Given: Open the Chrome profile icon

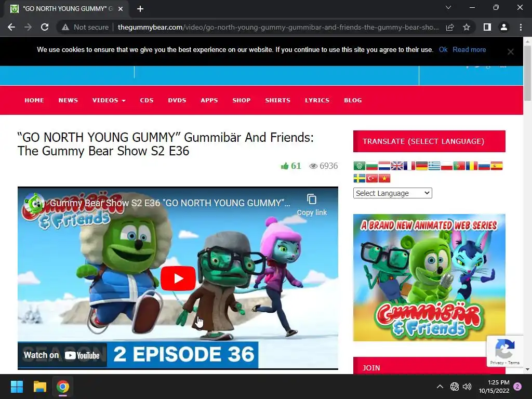Looking at the screenshot, I should (504, 27).
